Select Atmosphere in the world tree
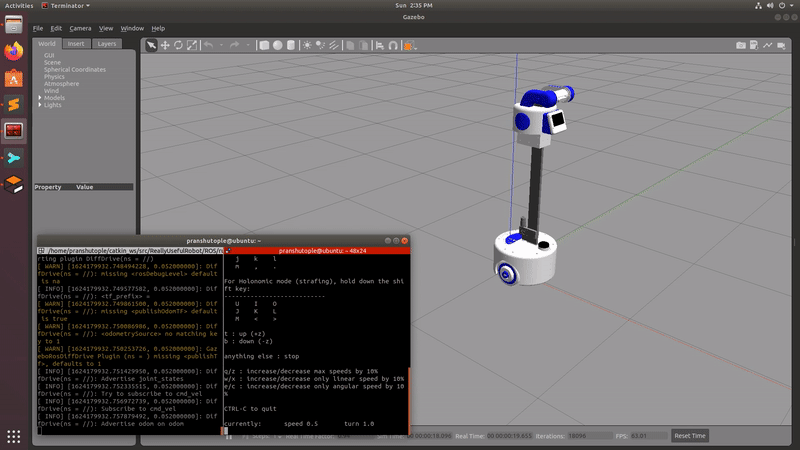This screenshot has height=450, width=800. 61,84
